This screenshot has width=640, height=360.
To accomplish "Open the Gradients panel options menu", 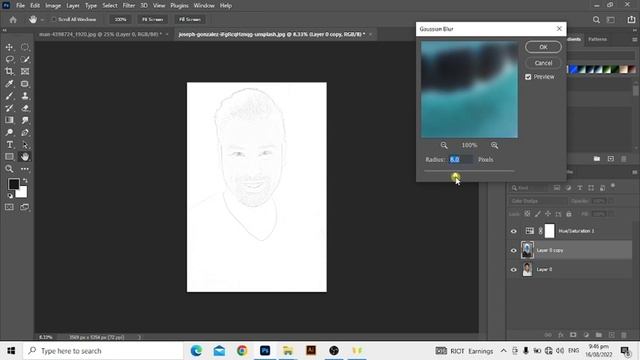I will click(635, 39).
